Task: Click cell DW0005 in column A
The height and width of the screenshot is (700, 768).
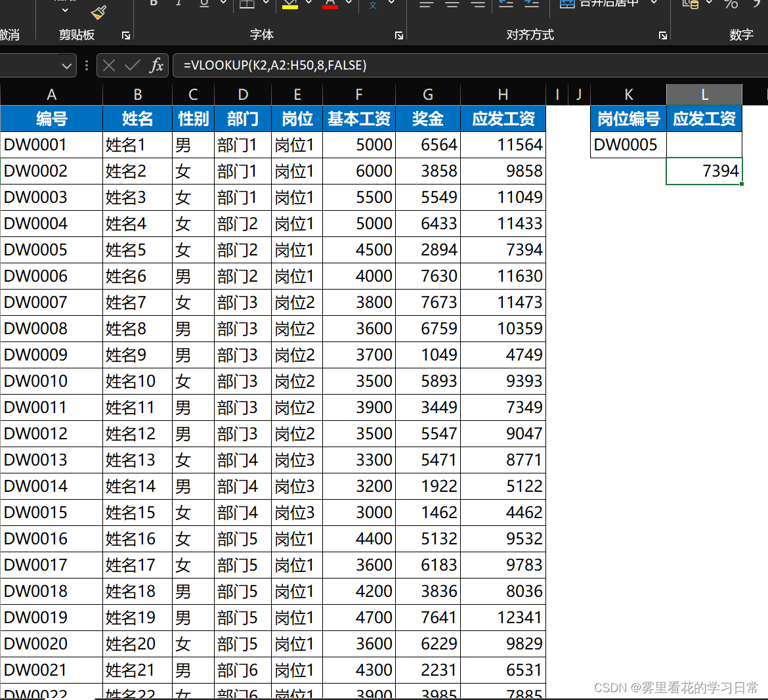Action: [x=51, y=250]
